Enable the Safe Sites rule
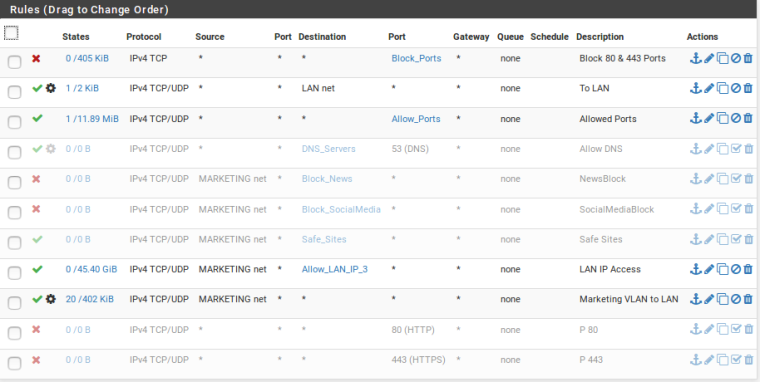This screenshot has width=760, height=382. click(736, 239)
